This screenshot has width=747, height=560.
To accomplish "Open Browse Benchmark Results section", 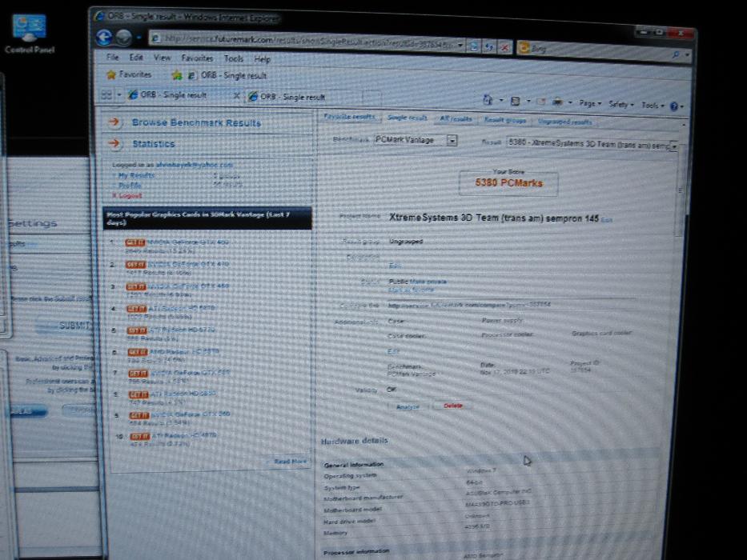I will pos(196,122).
